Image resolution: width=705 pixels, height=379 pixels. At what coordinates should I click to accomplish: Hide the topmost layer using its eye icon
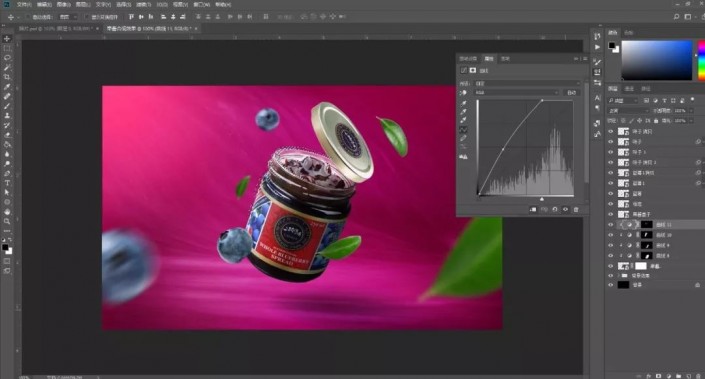[611, 131]
